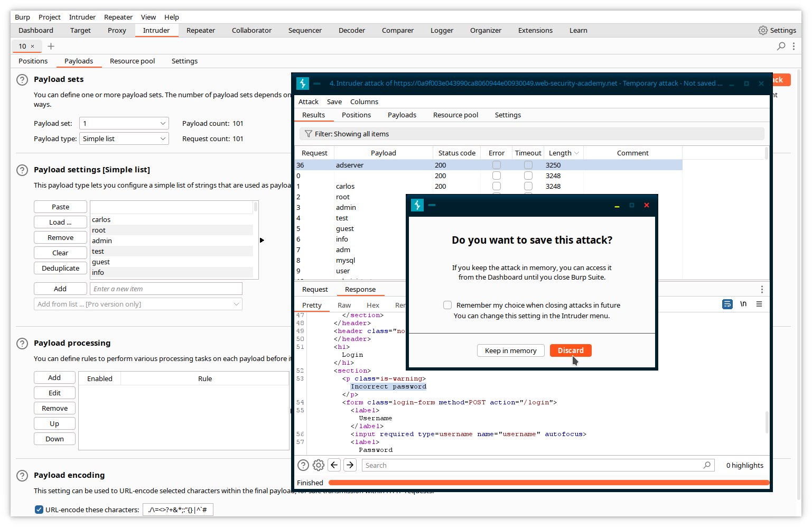Toggle URL-encode these characters checkbox
Image resolution: width=812 pixels, height=527 pixels.
point(39,510)
